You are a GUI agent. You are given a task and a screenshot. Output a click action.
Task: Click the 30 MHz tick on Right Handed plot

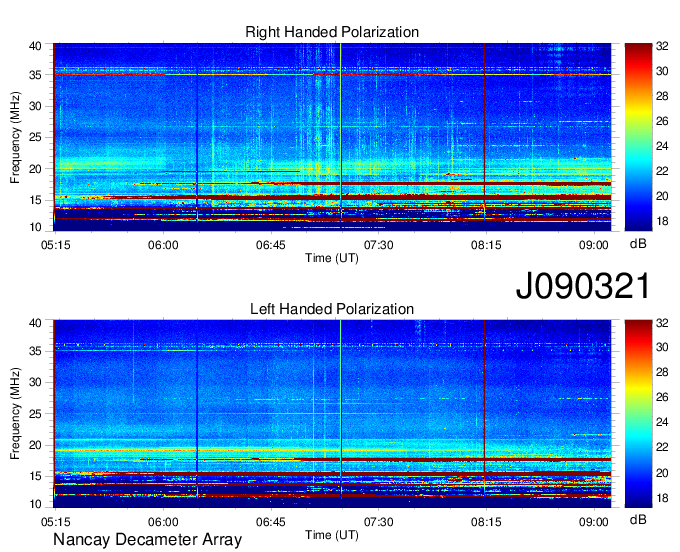[35, 106]
